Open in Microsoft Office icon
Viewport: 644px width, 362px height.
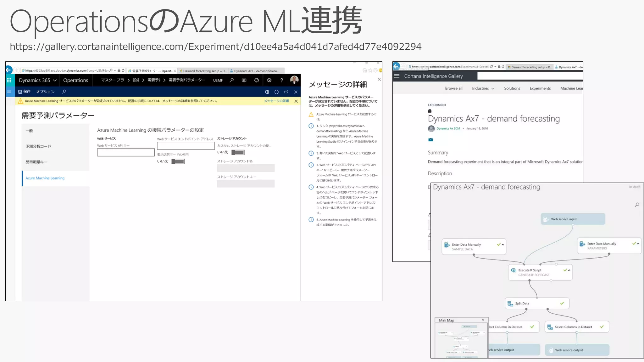click(267, 92)
